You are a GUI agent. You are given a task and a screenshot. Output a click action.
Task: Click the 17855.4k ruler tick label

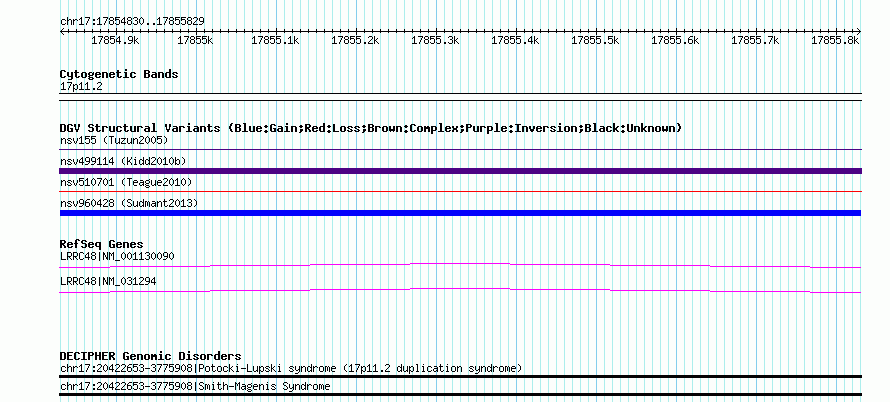tap(515, 40)
